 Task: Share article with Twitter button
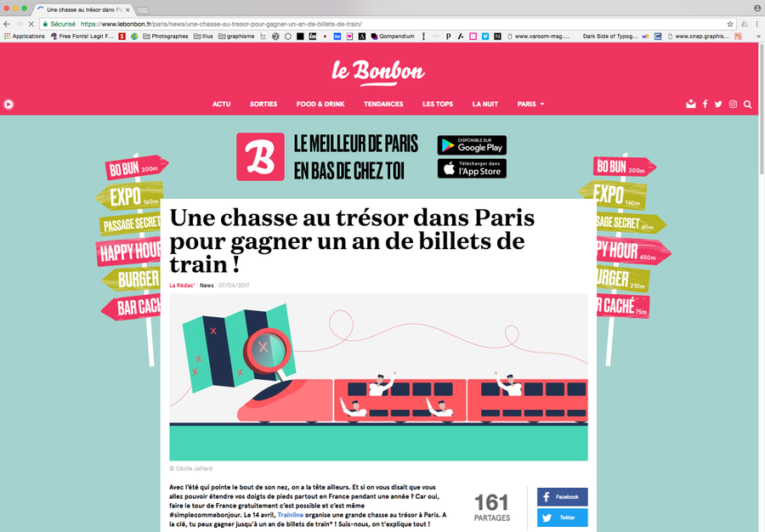562,518
